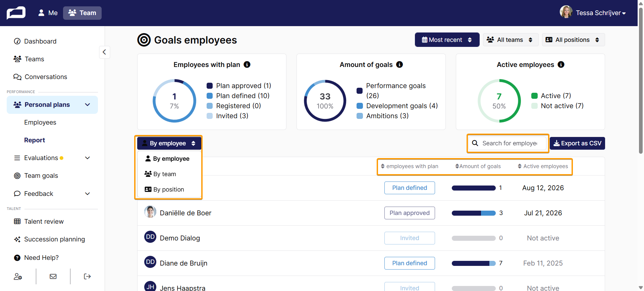Click Daniëlle de Boer's goals progress bar
644x291 pixels.
474,213
